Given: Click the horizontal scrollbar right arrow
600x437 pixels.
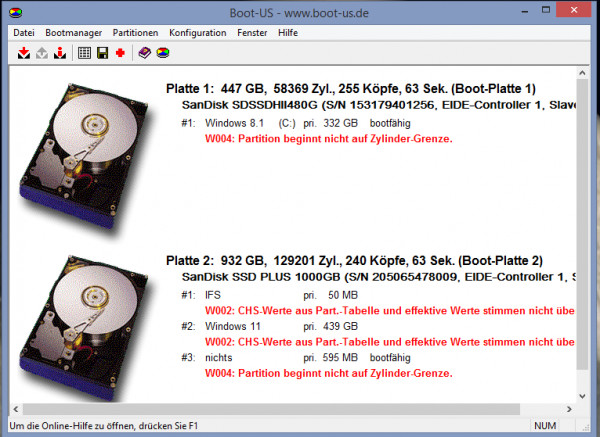Looking at the screenshot, I should 569,409.
